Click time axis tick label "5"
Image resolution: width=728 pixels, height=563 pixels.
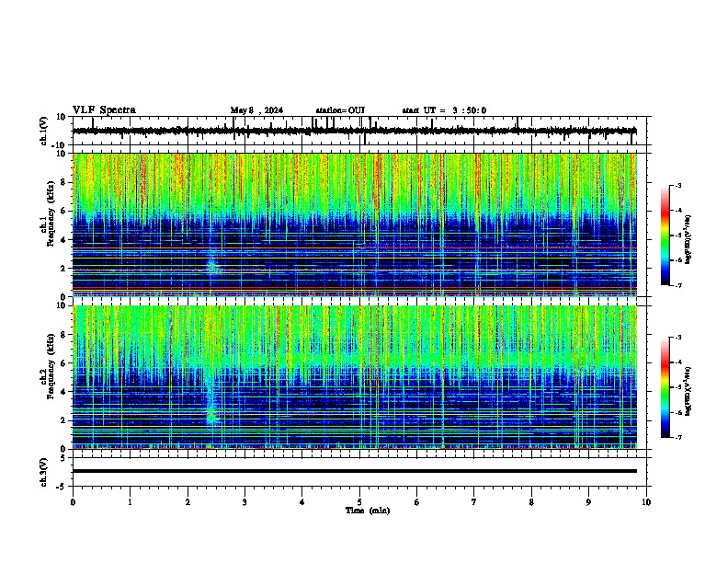click(x=359, y=502)
